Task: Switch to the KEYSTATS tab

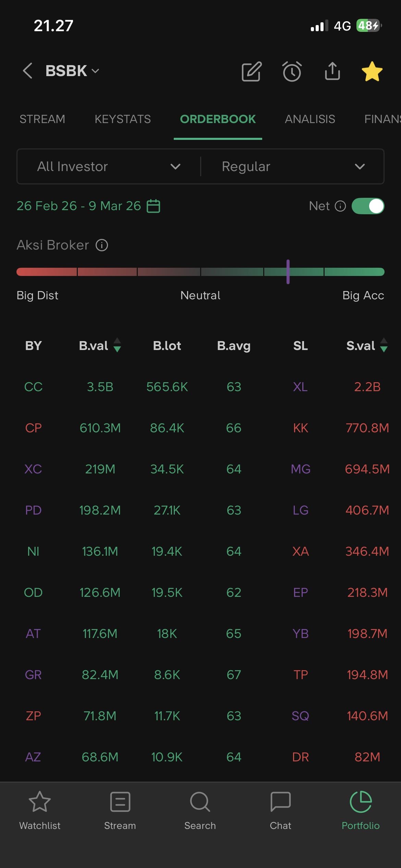Action: click(123, 119)
